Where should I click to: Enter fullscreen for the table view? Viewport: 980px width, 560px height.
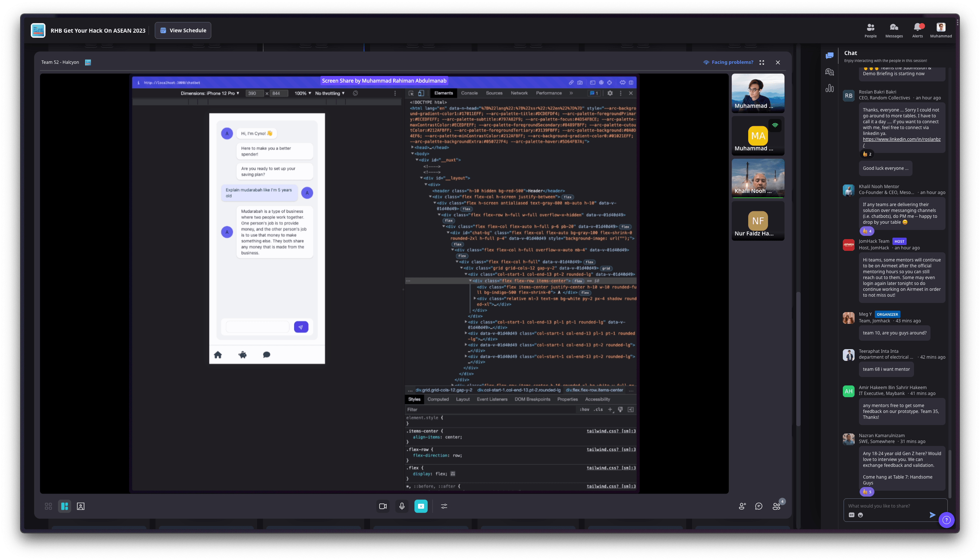tap(761, 62)
